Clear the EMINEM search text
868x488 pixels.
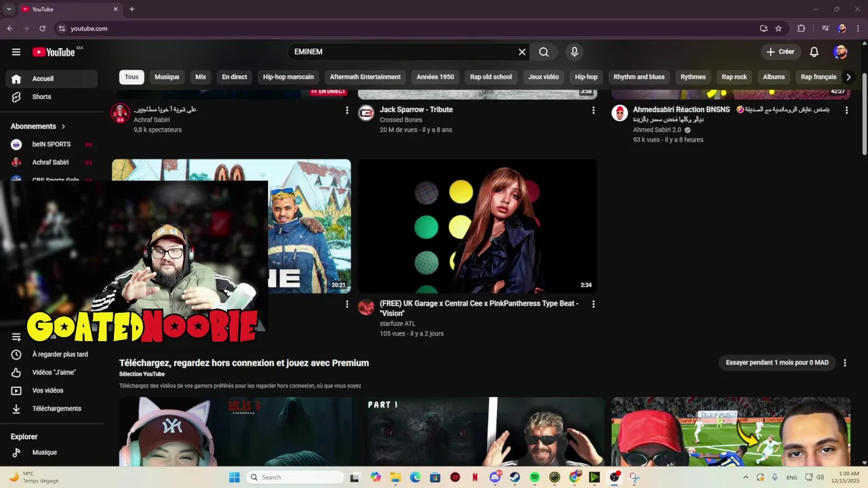(x=522, y=52)
